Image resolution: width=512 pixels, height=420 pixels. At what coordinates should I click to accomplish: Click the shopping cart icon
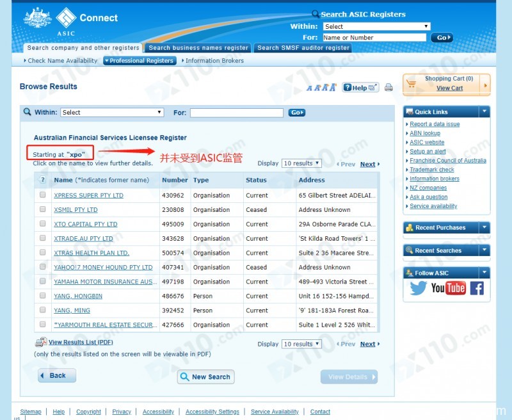point(412,83)
